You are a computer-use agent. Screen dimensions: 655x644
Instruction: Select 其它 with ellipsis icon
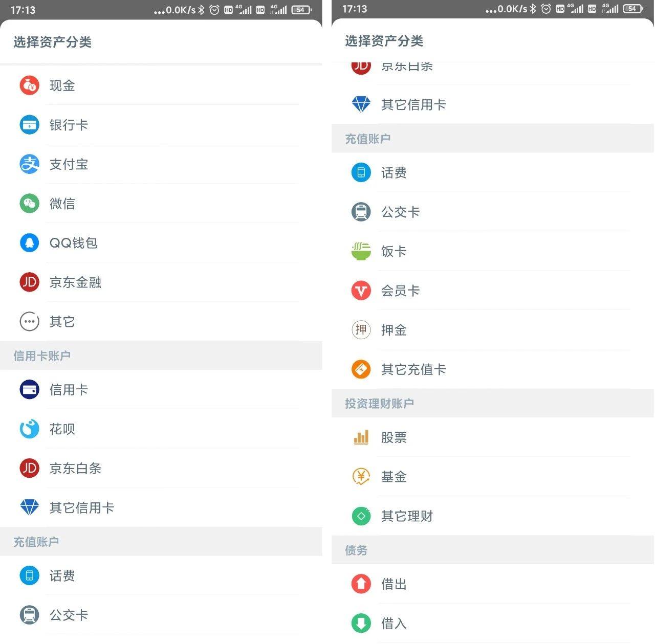161,322
